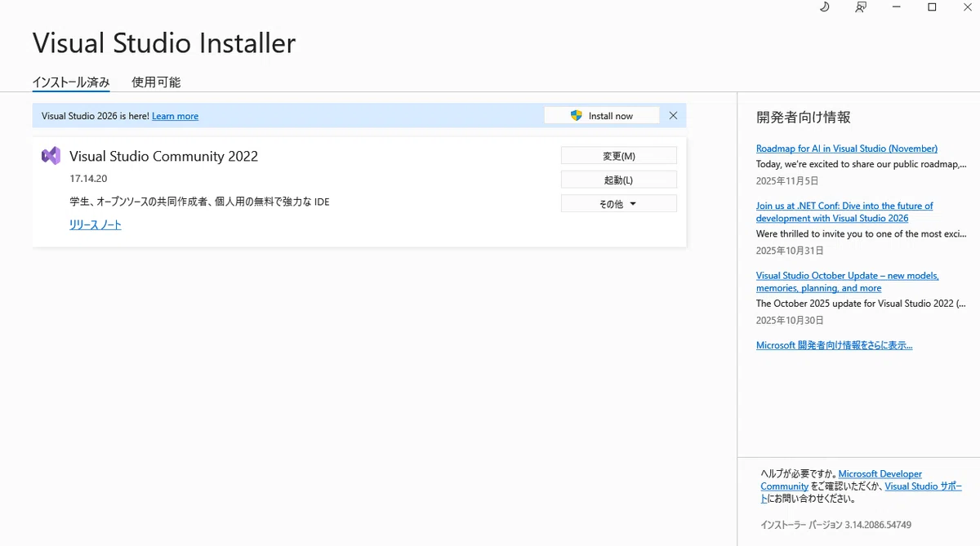Expand the その他 dropdown
This screenshot has width=980, height=546.
[618, 204]
